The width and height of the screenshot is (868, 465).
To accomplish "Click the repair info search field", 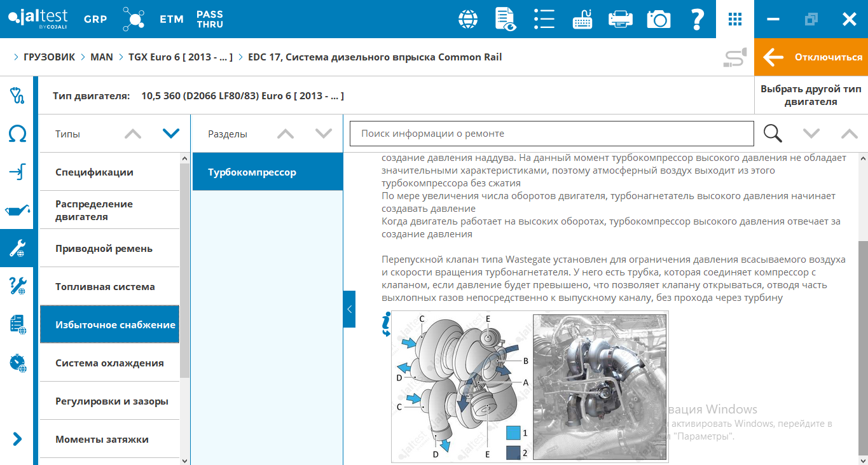I will [552, 134].
